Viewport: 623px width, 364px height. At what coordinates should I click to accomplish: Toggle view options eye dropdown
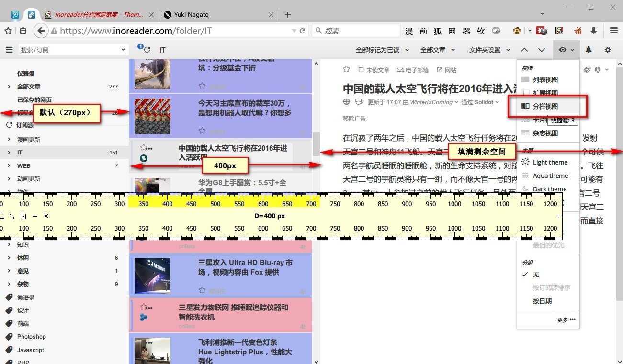click(566, 50)
